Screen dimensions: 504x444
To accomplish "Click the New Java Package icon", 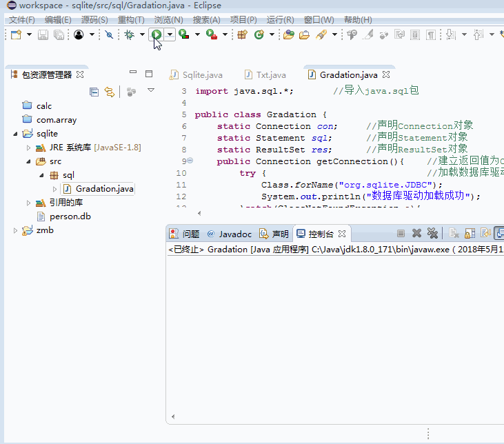I will 242,34.
